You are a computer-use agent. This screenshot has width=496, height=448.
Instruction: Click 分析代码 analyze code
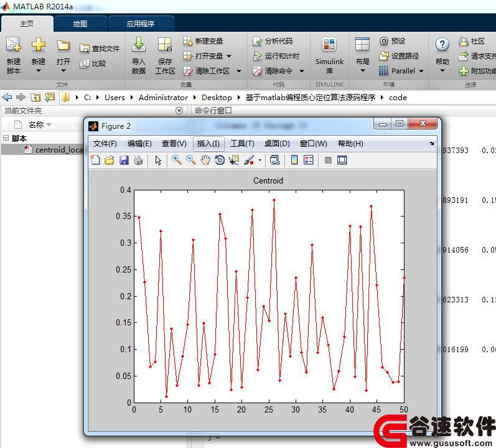pyautogui.click(x=273, y=41)
